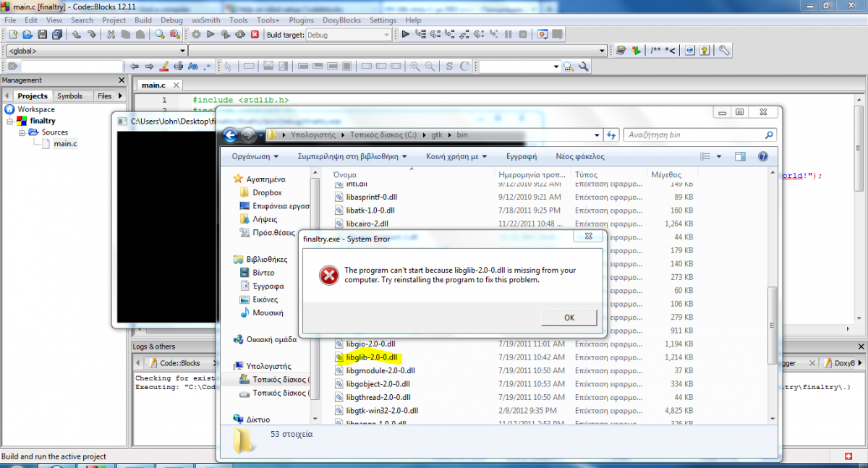
Task: Toggle regular expression search icon
Action: click(208, 66)
